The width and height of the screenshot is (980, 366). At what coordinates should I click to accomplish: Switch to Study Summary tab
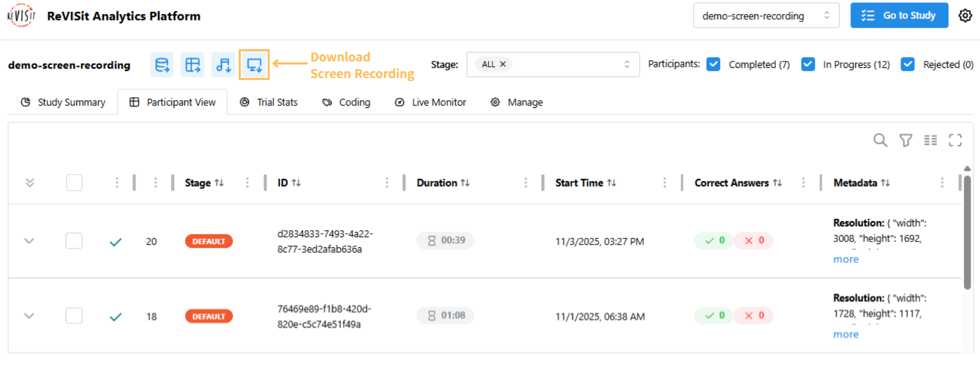[x=63, y=103]
